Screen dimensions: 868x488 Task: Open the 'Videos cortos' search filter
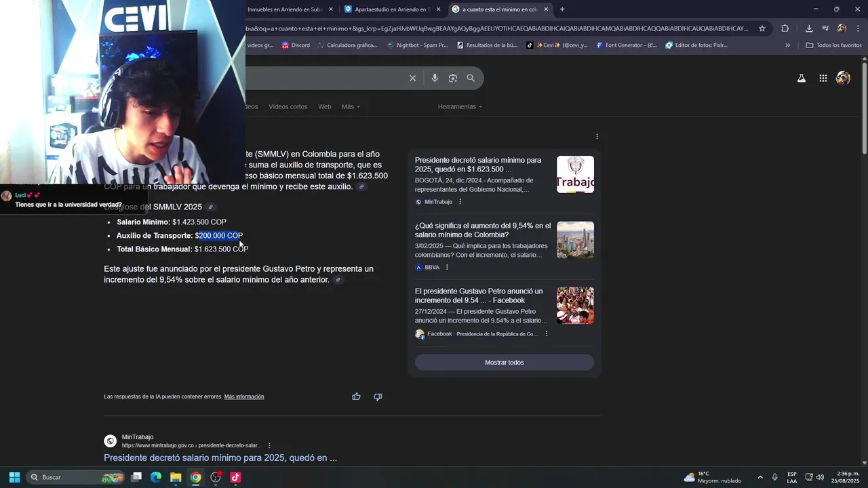pos(288,106)
